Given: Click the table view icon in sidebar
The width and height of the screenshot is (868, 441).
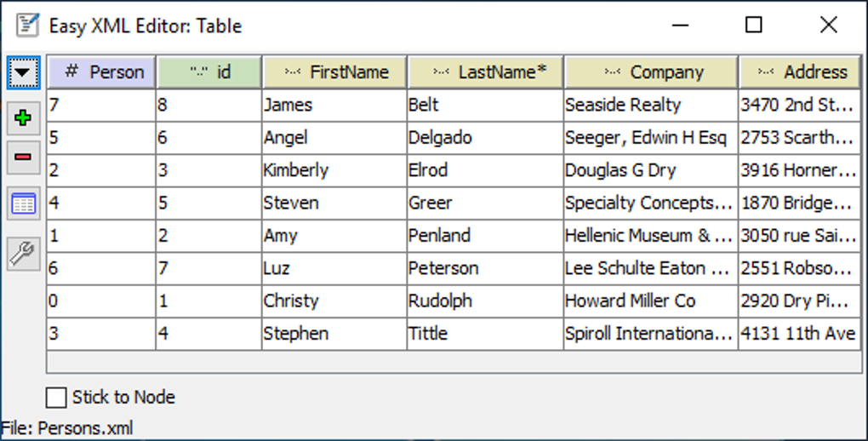Looking at the screenshot, I should pos(23,203).
